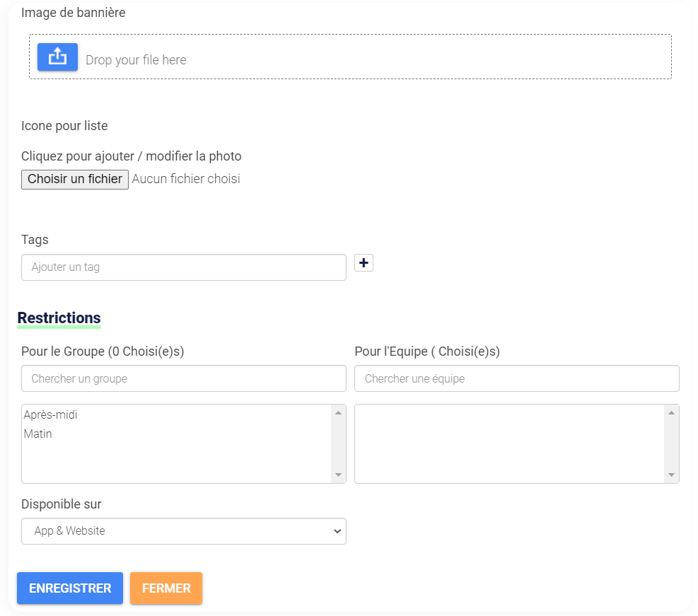Click group list scroll up arrow
The width and height of the screenshot is (698, 616).
click(x=338, y=413)
